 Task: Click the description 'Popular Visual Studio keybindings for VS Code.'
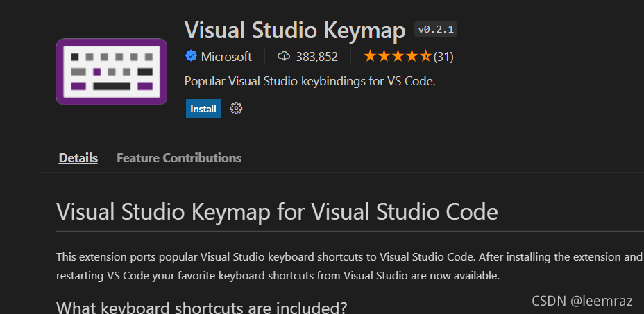coord(310,81)
